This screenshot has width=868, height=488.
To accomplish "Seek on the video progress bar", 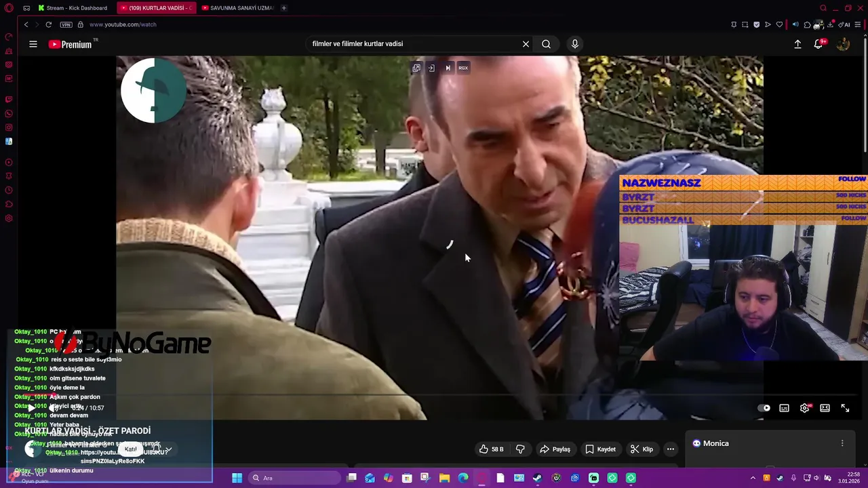I will [x=439, y=395].
